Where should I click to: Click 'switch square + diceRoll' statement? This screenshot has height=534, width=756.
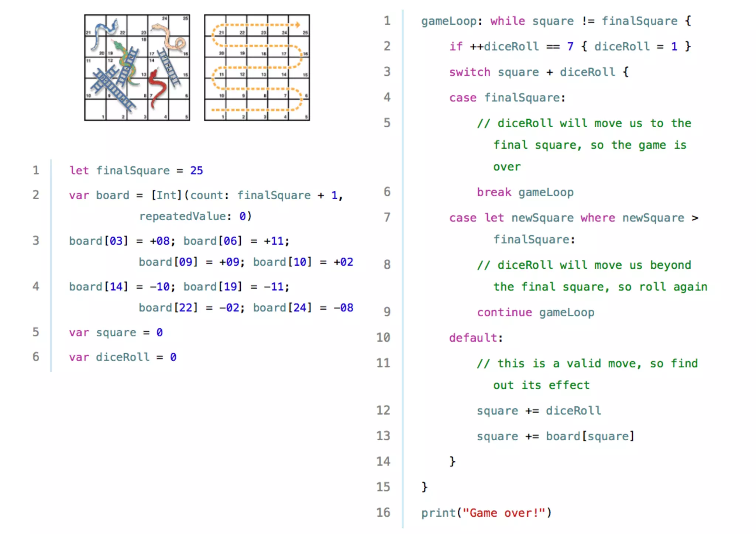point(538,72)
